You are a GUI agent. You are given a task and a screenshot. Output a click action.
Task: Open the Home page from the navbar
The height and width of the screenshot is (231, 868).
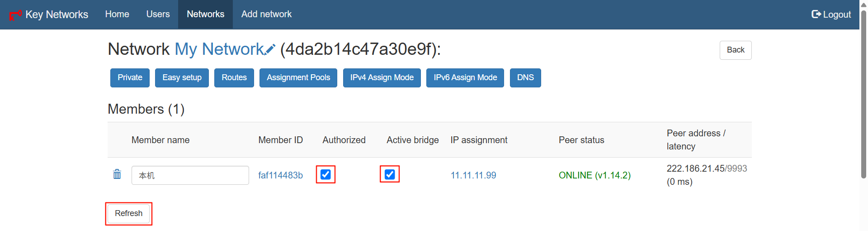click(117, 14)
